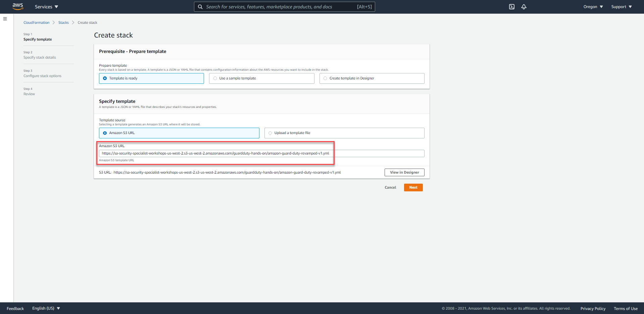Click View in Designer button
644x314 pixels.
pyautogui.click(x=404, y=172)
